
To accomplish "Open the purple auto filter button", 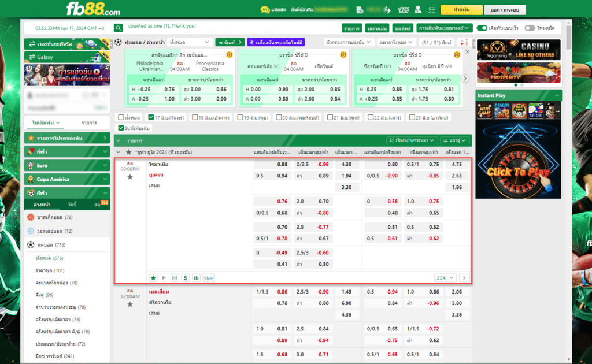I will click(x=276, y=42).
